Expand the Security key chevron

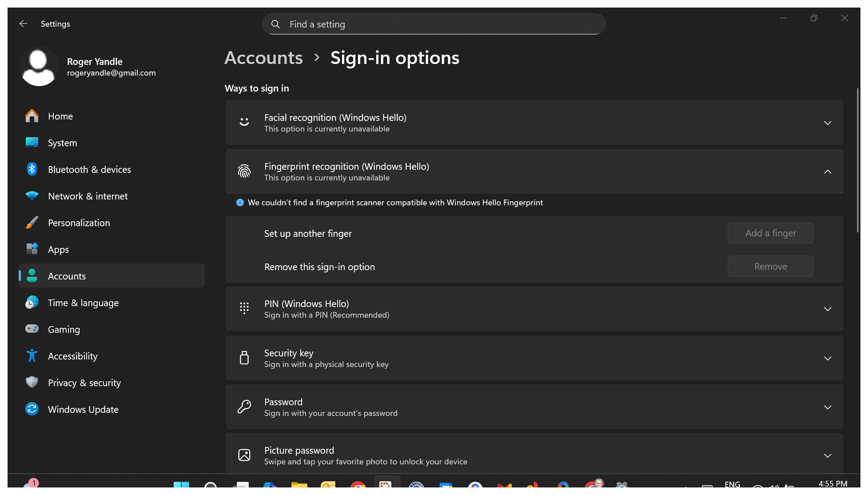point(828,359)
